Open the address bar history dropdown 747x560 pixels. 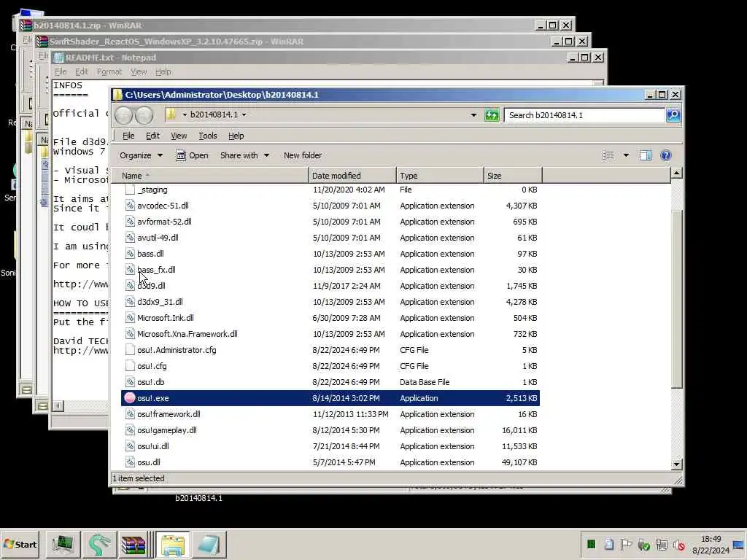(x=473, y=114)
